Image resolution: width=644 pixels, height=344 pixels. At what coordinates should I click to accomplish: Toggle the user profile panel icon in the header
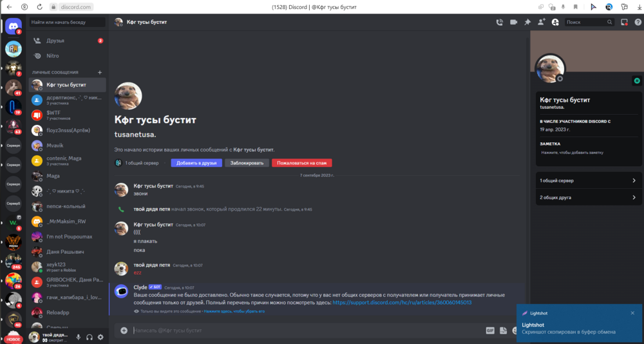point(555,22)
